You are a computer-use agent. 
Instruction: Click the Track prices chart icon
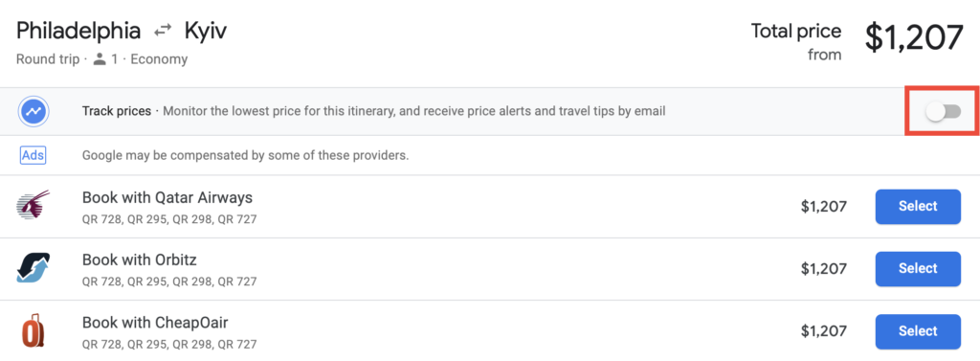click(x=33, y=112)
